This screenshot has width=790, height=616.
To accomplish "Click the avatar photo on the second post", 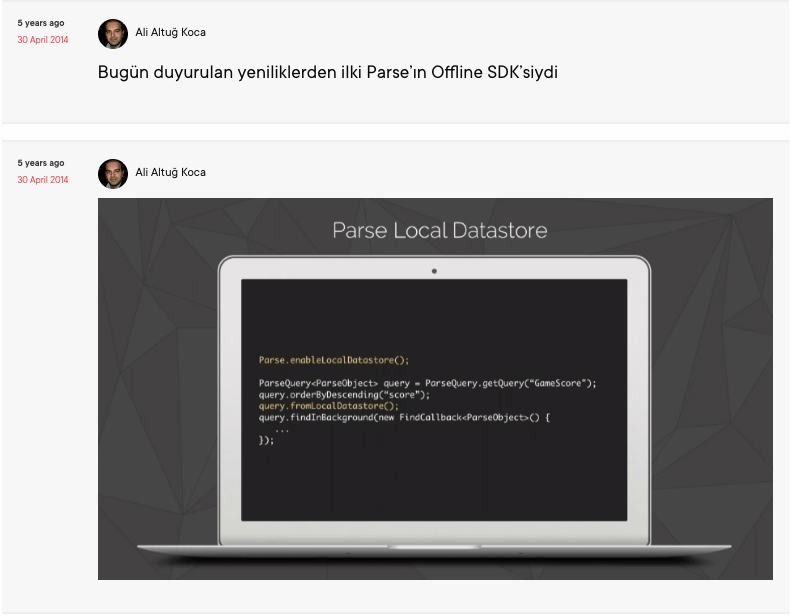I will coord(113,173).
